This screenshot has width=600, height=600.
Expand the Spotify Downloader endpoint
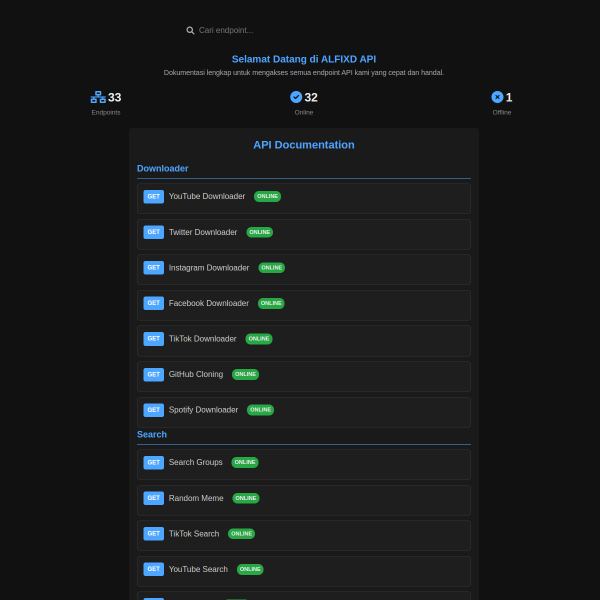pyautogui.click(x=304, y=412)
